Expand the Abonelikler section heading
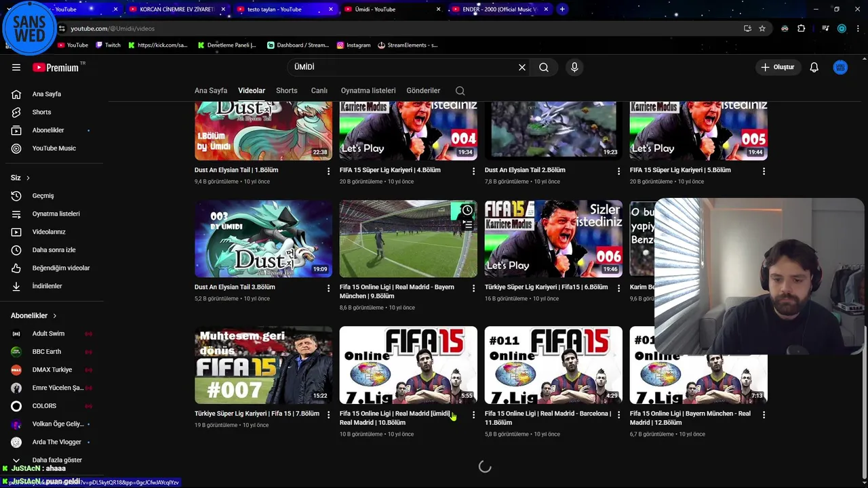This screenshot has height=488, width=868. pyautogui.click(x=34, y=316)
